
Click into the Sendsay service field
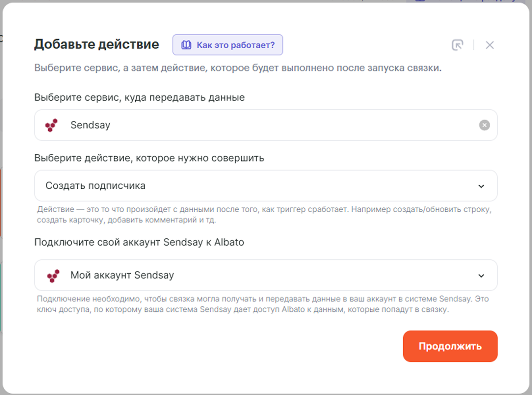(x=263, y=125)
